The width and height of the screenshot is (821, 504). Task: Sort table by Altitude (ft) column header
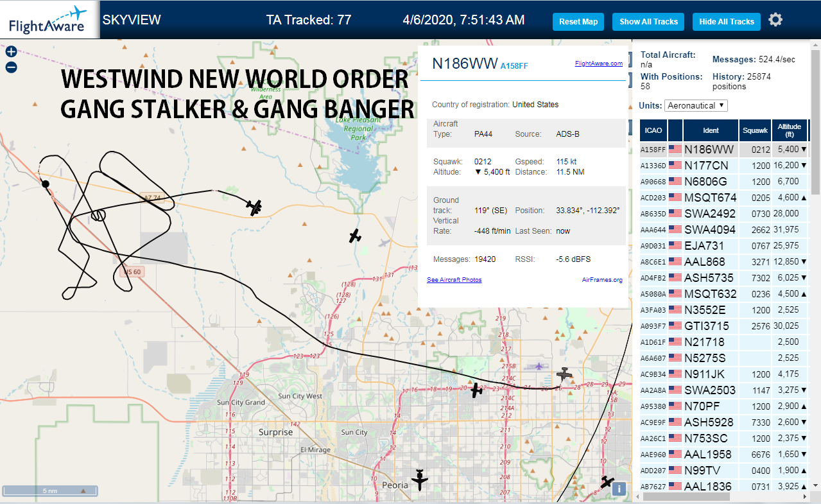click(x=789, y=130)
